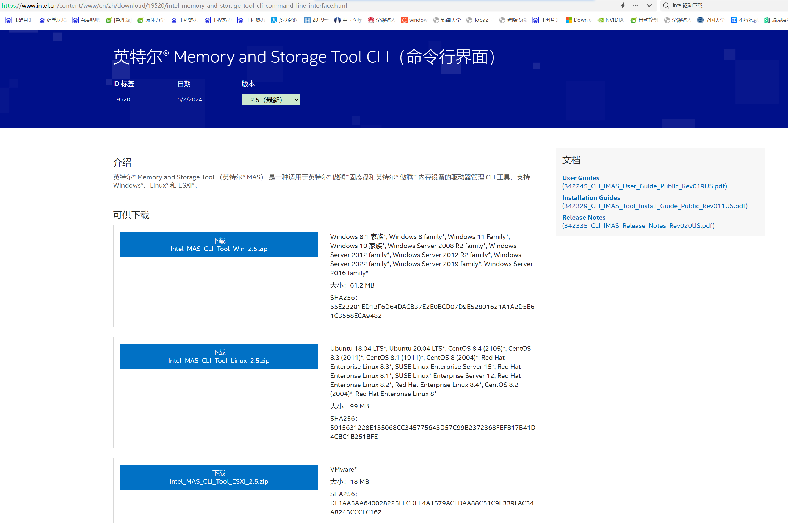Click the date 5/2/2024
Image resolution: width=788 pixels, height=532 pixels.
coord(190,99)
